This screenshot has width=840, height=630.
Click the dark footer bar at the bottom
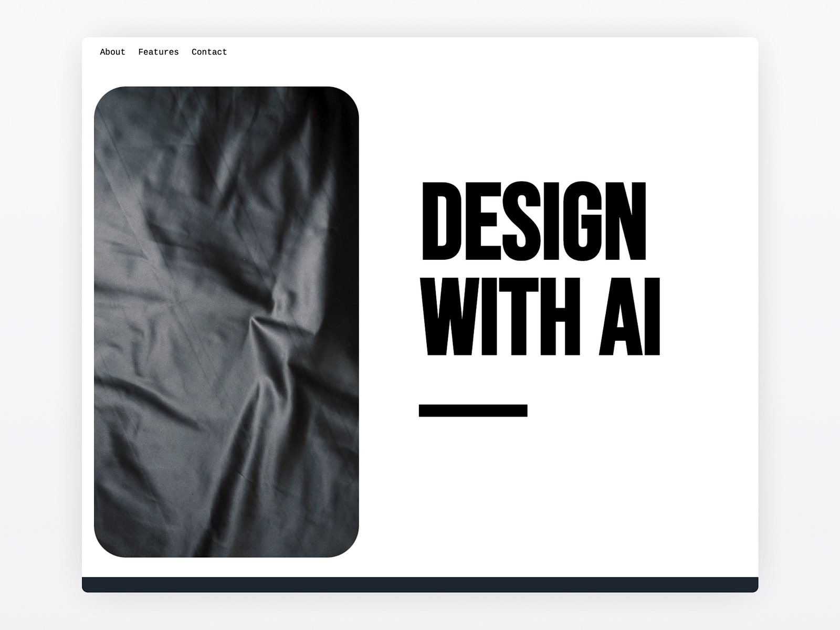[420, 583]
